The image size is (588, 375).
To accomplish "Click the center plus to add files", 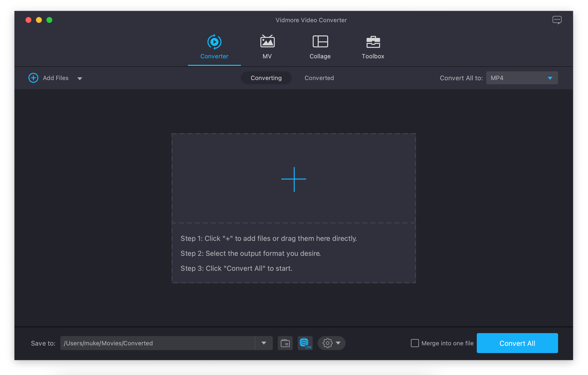I will pyautogui.click(x=294, y=180).
